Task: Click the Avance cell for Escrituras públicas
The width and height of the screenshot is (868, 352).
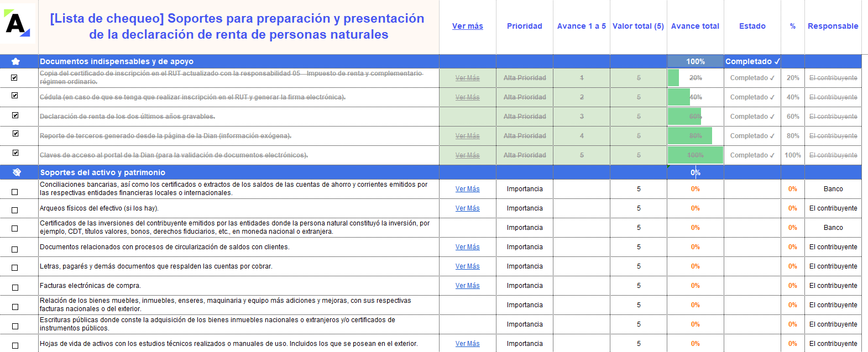Action: point(582,324)
